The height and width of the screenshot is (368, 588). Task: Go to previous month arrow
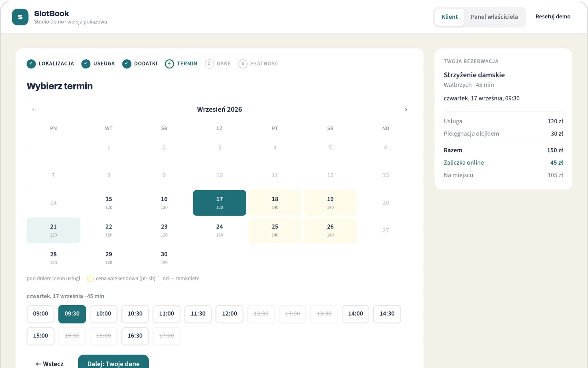pos(33,109)
